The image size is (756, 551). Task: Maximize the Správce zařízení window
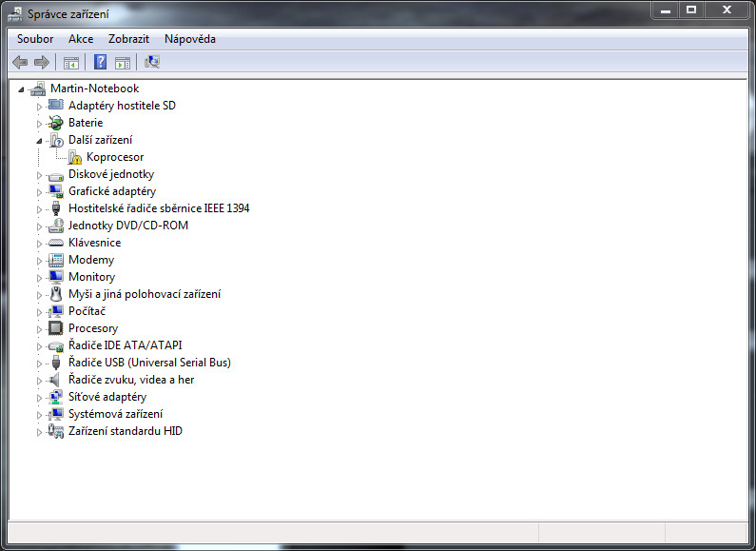691,10
